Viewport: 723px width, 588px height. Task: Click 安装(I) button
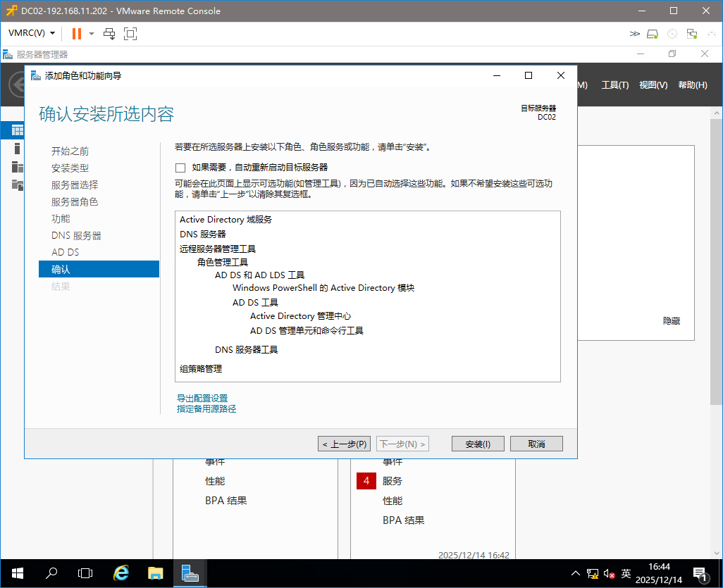click(x=478, y=444)
